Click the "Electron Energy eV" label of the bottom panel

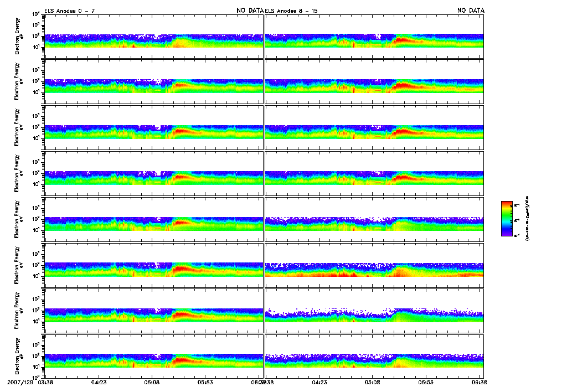pos(18,356)
